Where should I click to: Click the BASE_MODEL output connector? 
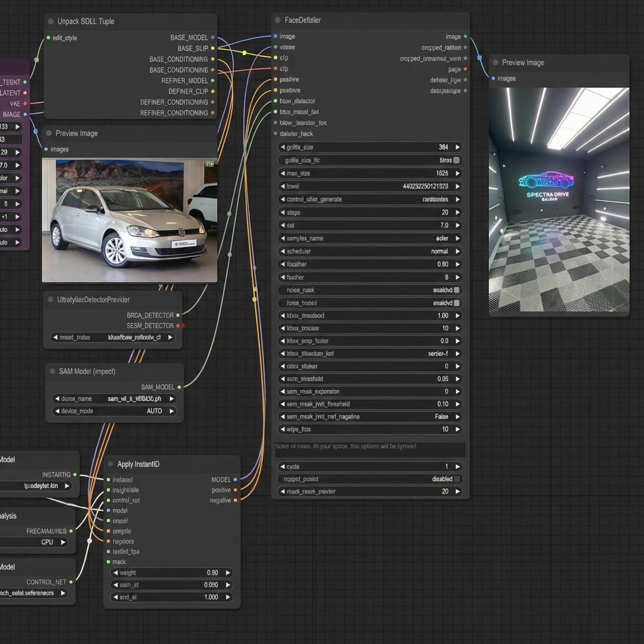[213, 38]
